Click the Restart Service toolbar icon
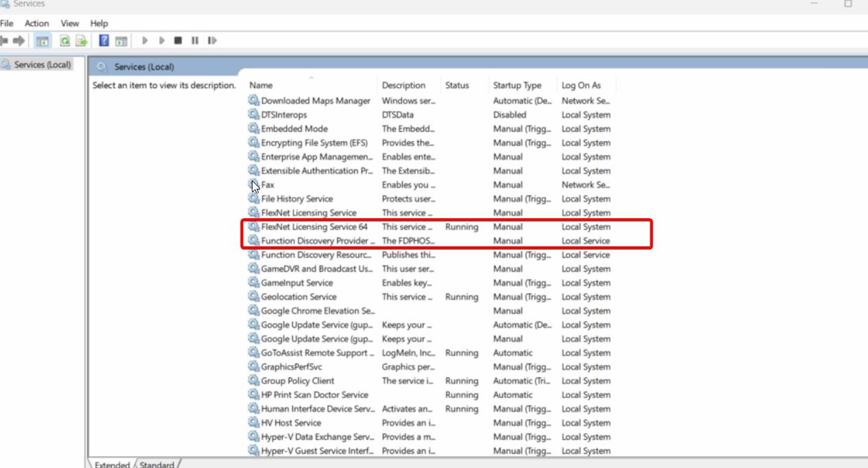This screenshot has height=468, width=868. coord(212,40)
